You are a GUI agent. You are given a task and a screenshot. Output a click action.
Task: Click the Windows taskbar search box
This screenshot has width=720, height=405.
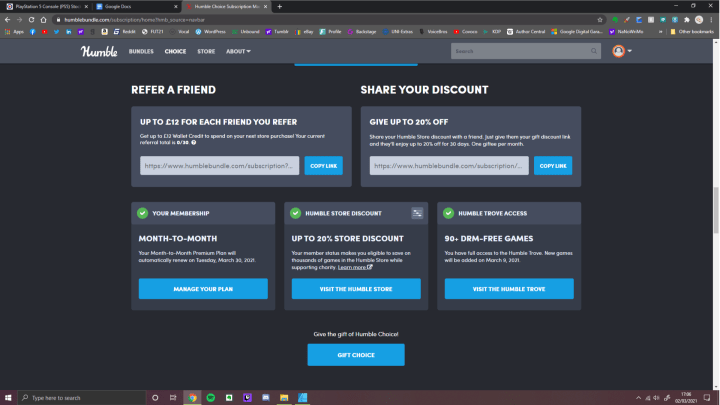[x=82, y=398]
